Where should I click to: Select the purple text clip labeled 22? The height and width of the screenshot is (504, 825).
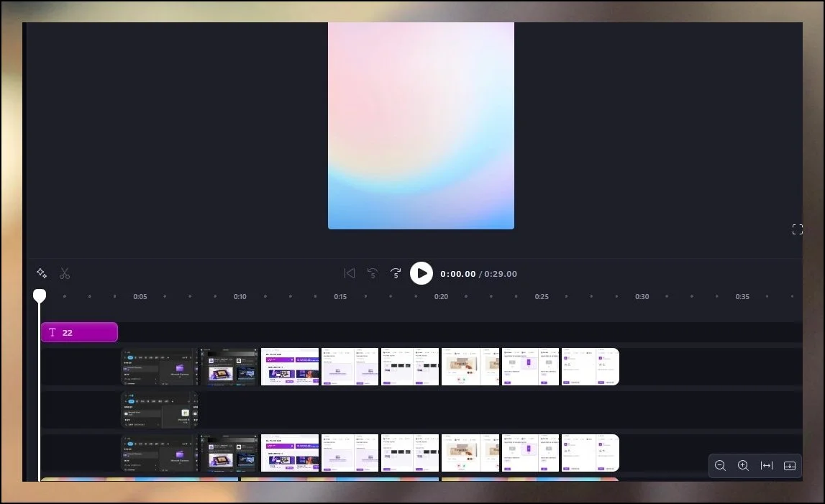[x=79, y=332]
